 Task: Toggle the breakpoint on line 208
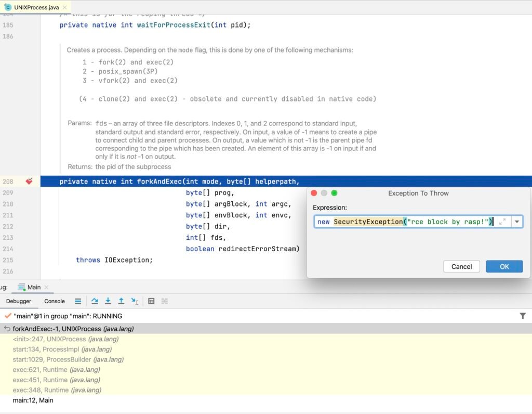click(x=29, y=181)
